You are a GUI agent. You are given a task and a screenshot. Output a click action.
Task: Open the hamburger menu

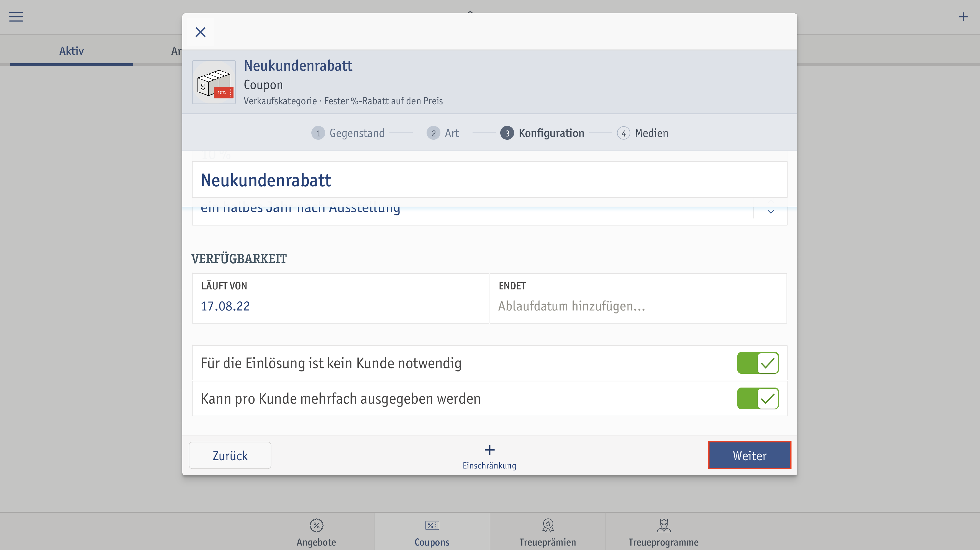coord(16,17)
